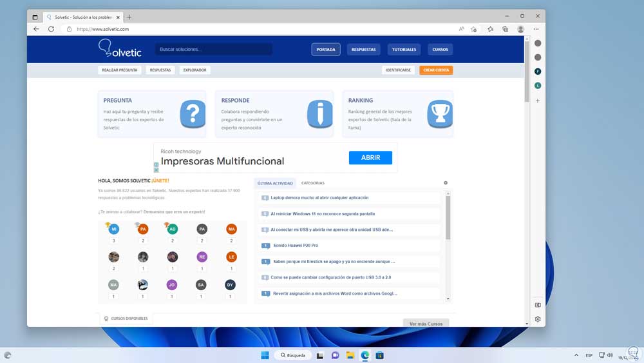Click the ¡ÚNETE! link

160,181
